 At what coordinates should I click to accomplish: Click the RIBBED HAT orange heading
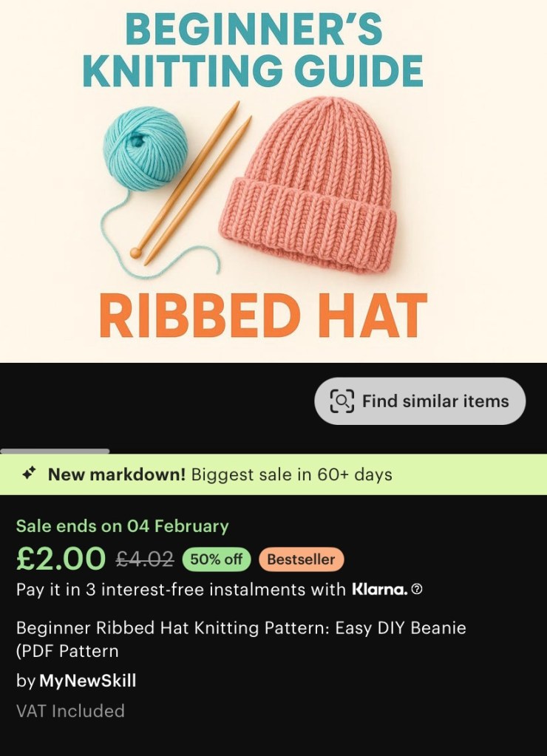[263, 316]
